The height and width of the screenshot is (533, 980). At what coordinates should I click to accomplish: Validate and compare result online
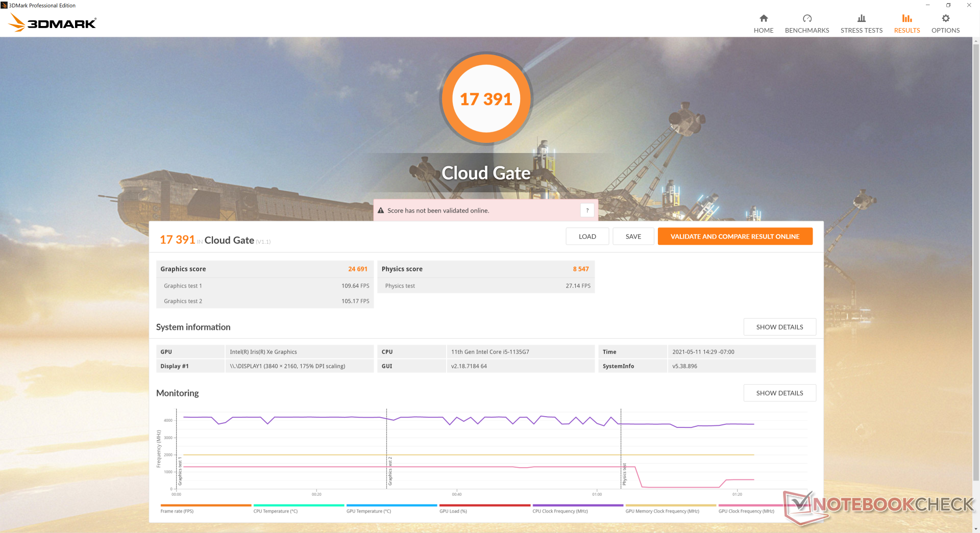pos(735,236)
